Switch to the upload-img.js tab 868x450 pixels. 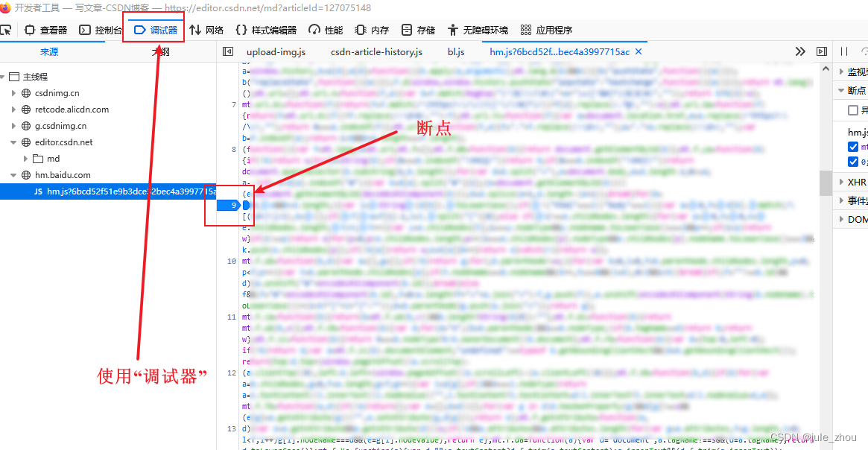tap(276, 51)
